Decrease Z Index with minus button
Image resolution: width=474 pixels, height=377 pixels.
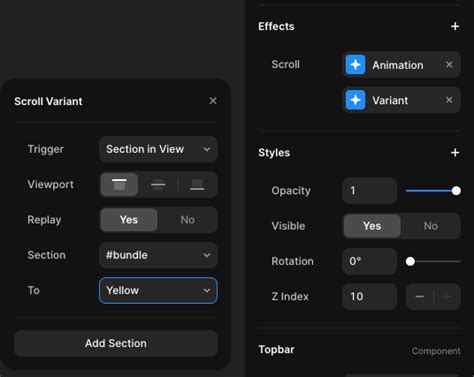tap(420, 296)
